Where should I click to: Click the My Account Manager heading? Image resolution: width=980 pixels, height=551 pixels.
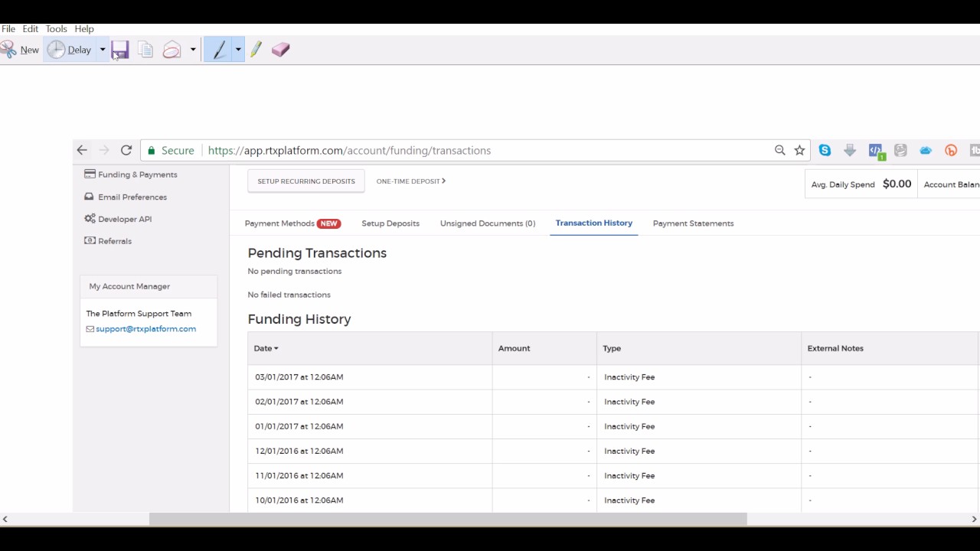129,286
